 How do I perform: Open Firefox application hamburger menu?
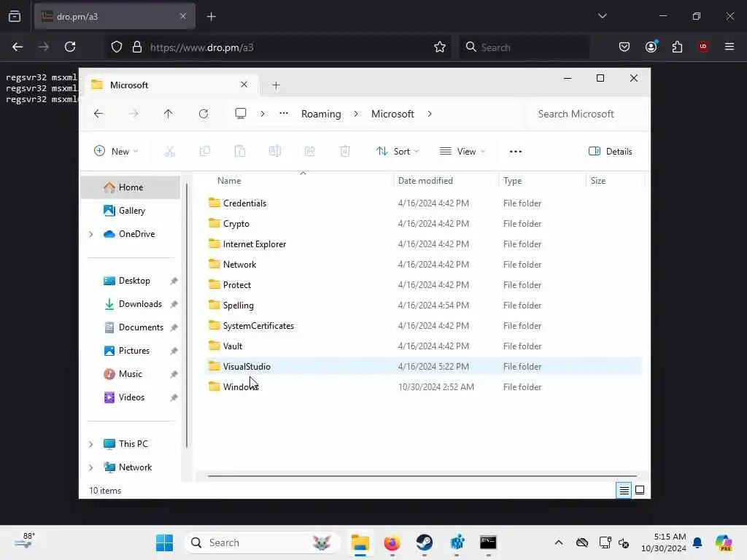[729, 47]
